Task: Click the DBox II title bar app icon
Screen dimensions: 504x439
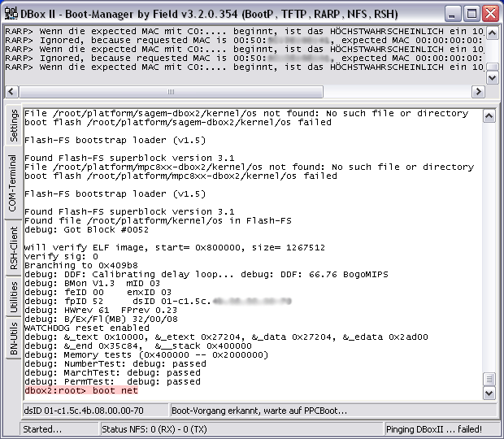Action: [11, 14]
